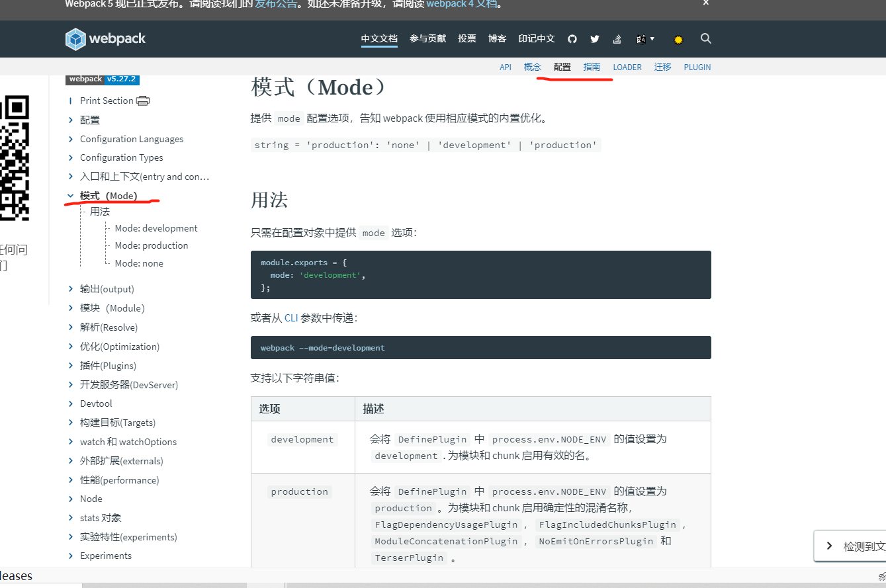Screen dimensions: 886x588
Task: Select 参与贡献 in the navigation menu
Action: point(427,38)
